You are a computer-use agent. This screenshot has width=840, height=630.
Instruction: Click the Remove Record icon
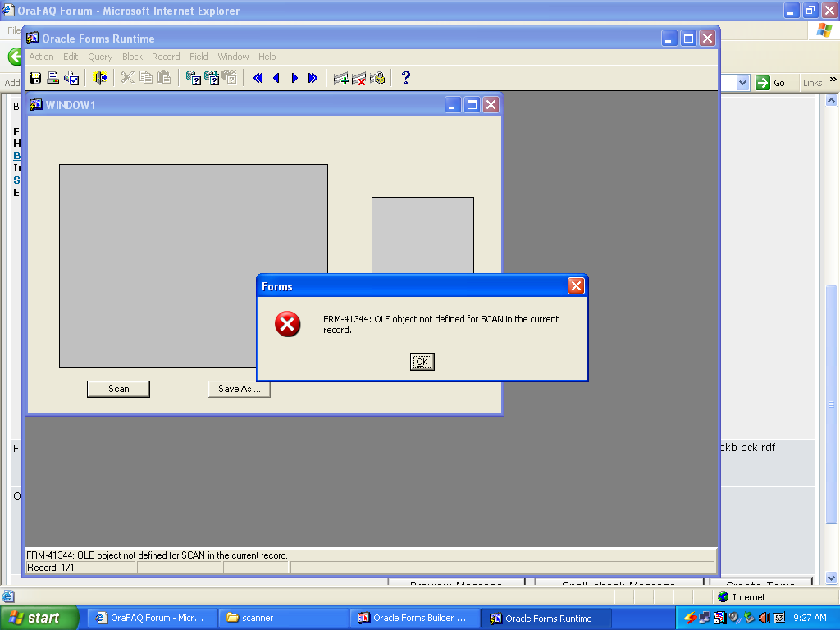(359, 79)
